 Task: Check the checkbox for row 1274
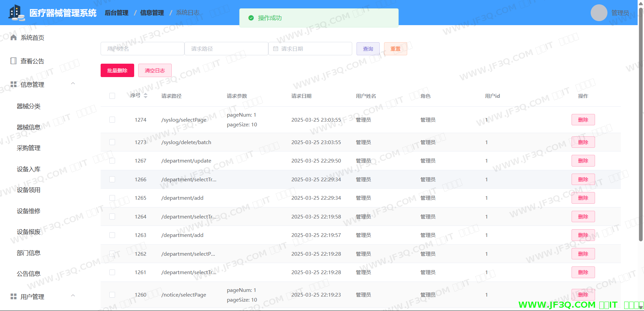[x=112, y=120]
